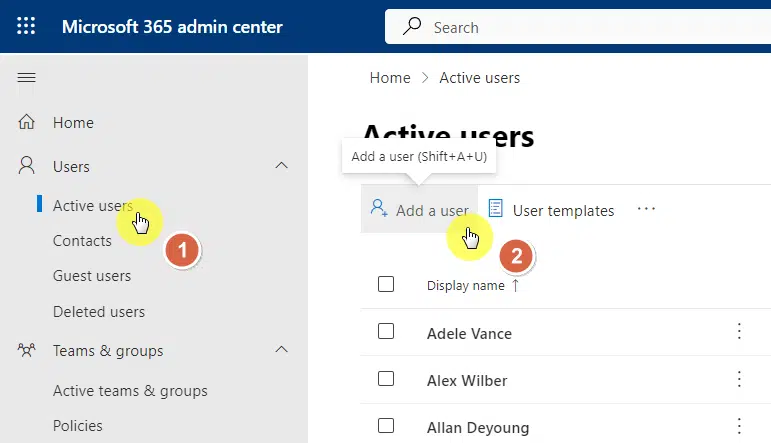Toggle the select all users checkbox
The image size is (771, 443).
point(386,284)
